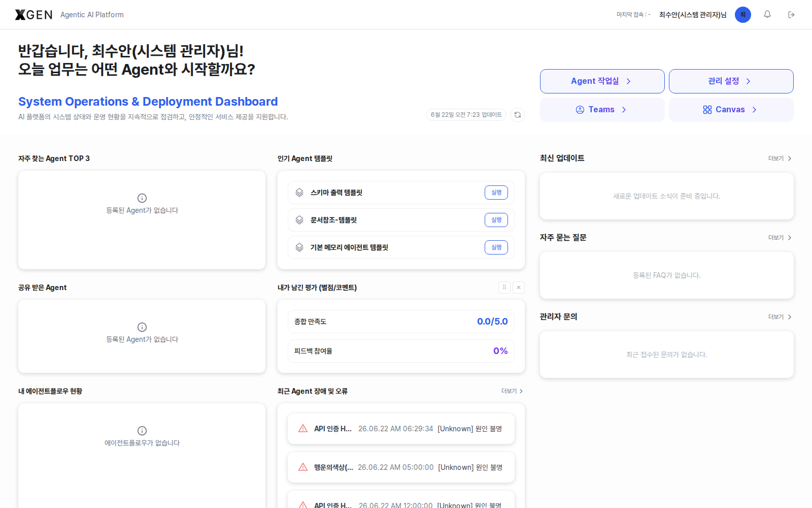The image size is (812, 508).
Task: Click info icon in 공유 받은 Agent card
Action: tap(142, 327)
